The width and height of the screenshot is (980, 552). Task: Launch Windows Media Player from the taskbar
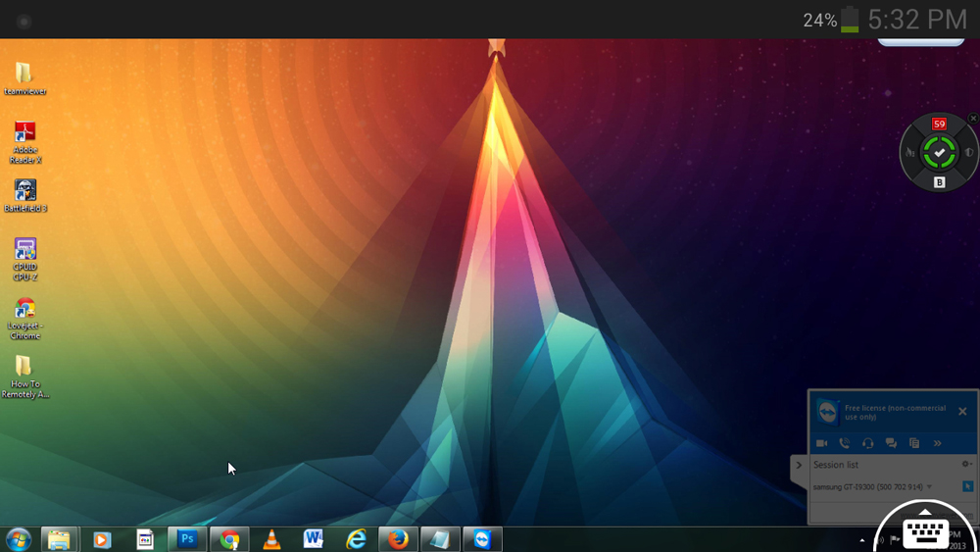click(102, 539)
